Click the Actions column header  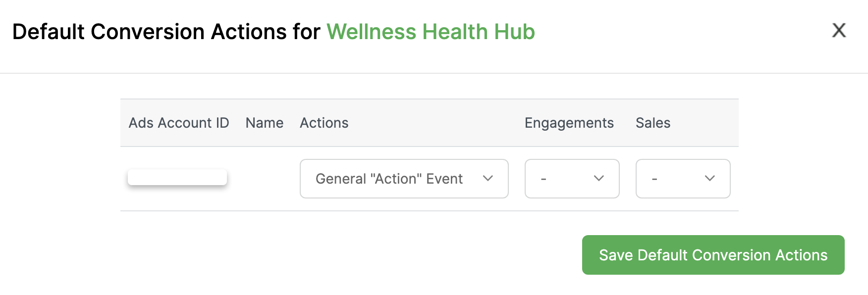click(x=324, y=123)
